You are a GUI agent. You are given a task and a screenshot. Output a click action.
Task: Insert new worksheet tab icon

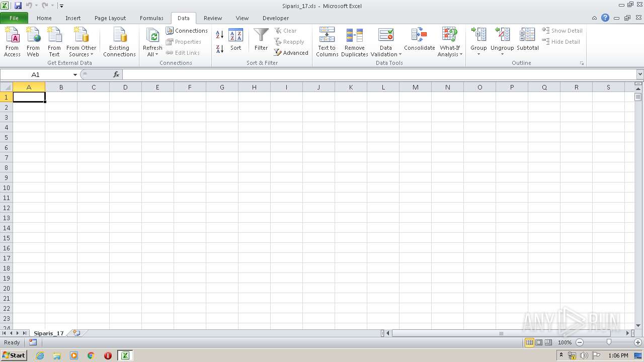click(76, 333)
